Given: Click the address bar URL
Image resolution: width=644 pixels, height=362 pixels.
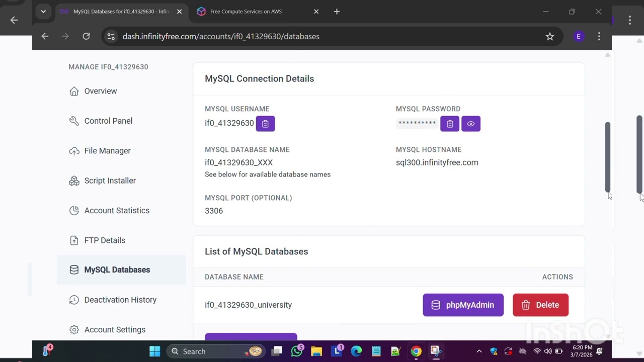Looking at the screenshot, I should click(x=221, y=36).
